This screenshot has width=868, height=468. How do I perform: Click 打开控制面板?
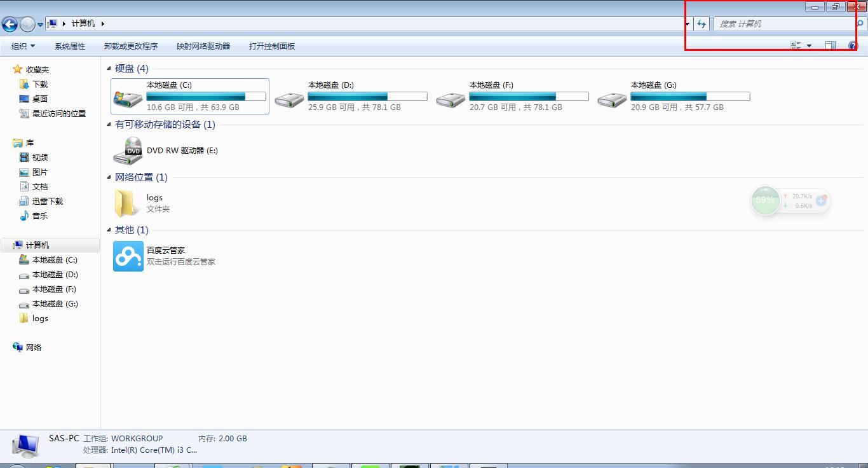(x=272, y=46)
